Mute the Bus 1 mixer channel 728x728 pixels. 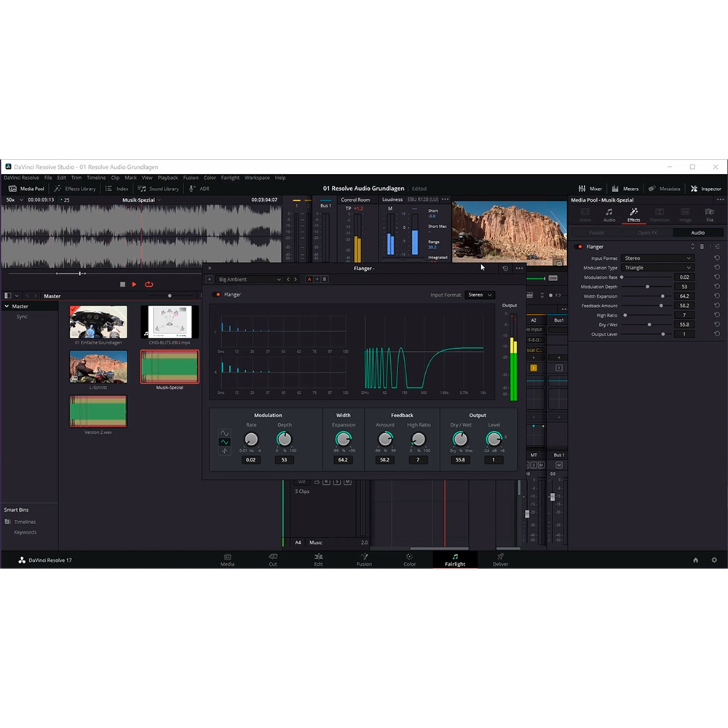(x=558, y=464)
